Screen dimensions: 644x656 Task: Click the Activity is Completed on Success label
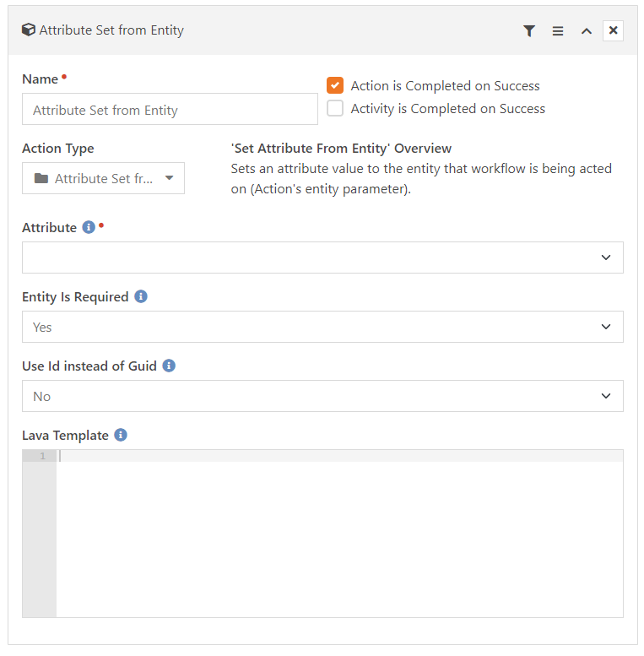point(448,109)
